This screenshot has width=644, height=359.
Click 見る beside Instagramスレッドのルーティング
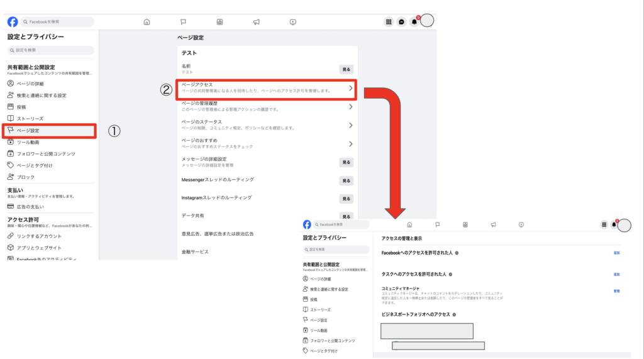tap(346, 199)
